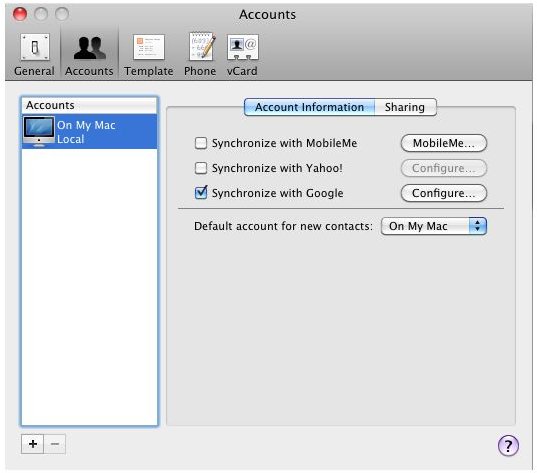
Task: Enable Synchronize with Yahoo!
Action: 201,168
